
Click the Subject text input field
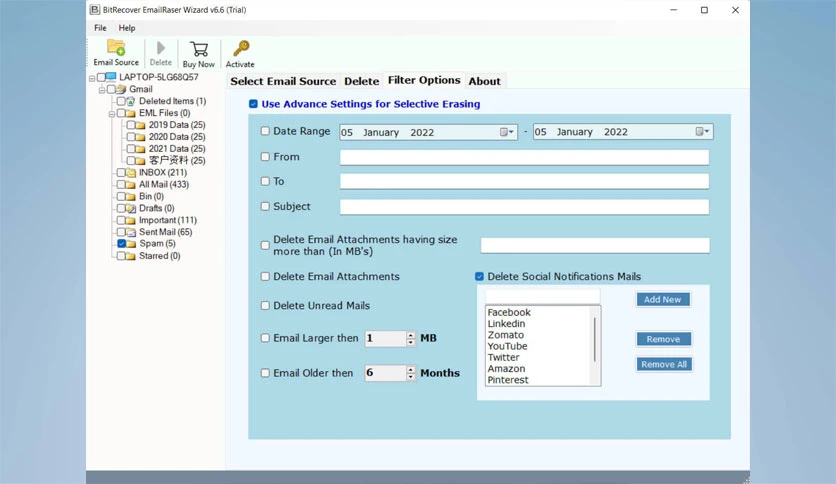525,207
